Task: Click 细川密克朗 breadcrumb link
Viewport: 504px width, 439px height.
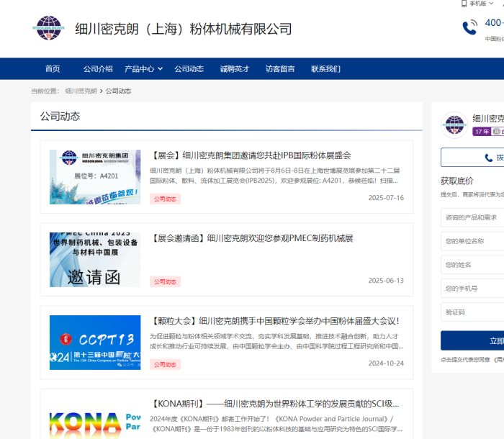Action: [81, 91]
